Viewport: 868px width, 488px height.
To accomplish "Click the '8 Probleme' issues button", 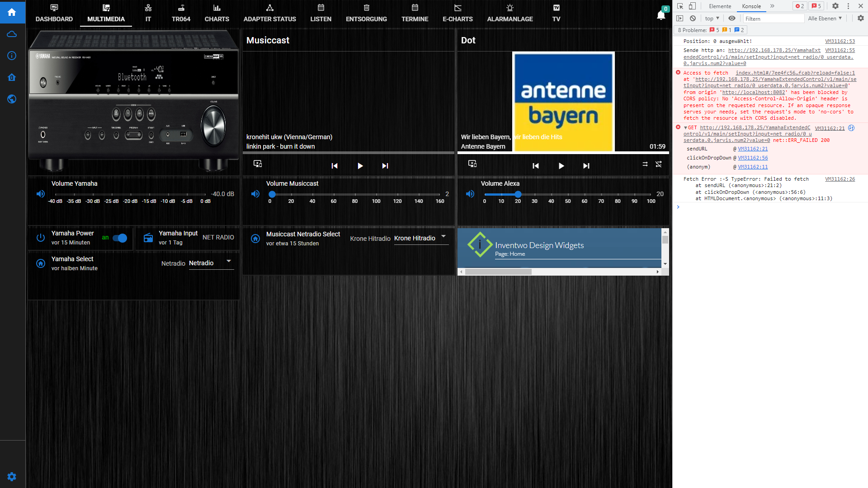I will tap(710, 30).
